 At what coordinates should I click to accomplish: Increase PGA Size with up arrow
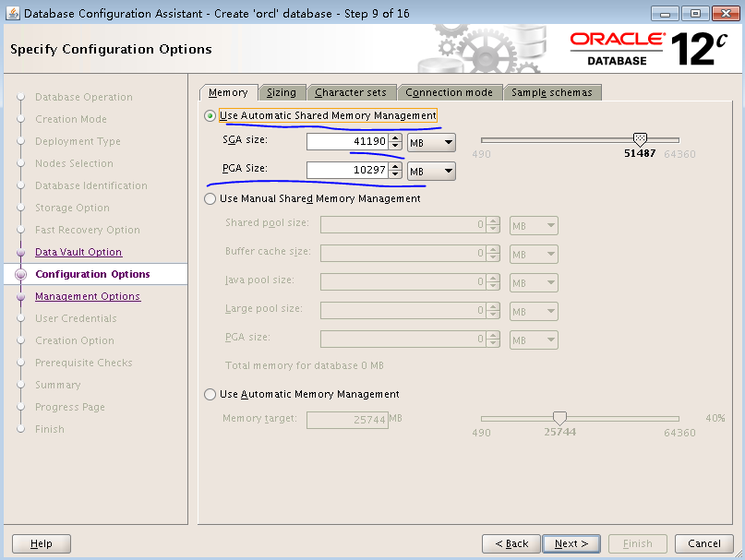tap(395, 166)
